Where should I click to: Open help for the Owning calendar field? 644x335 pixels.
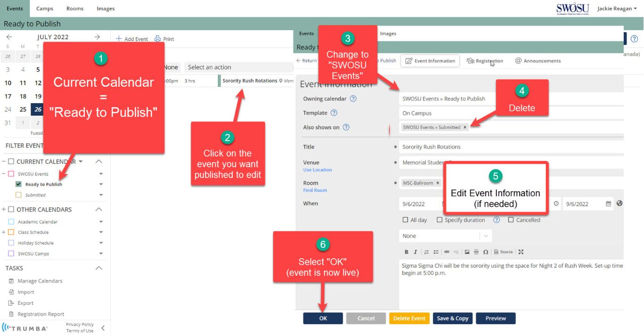(x=353, y=99)
